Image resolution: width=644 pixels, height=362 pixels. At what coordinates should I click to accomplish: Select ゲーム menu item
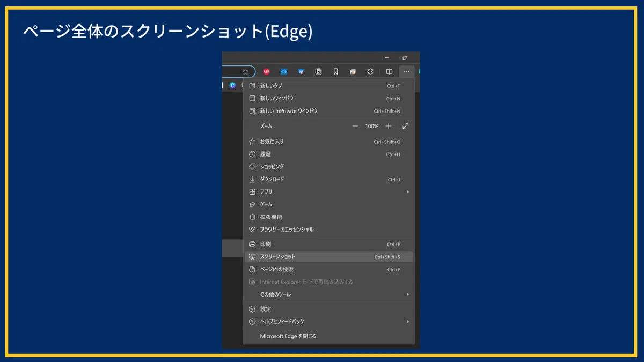(329, 204)
